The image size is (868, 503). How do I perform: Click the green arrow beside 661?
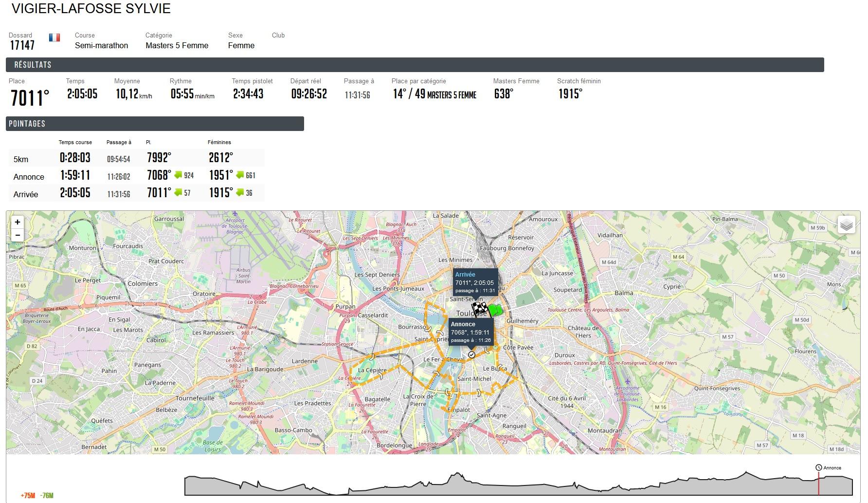(x=240, y=175)
